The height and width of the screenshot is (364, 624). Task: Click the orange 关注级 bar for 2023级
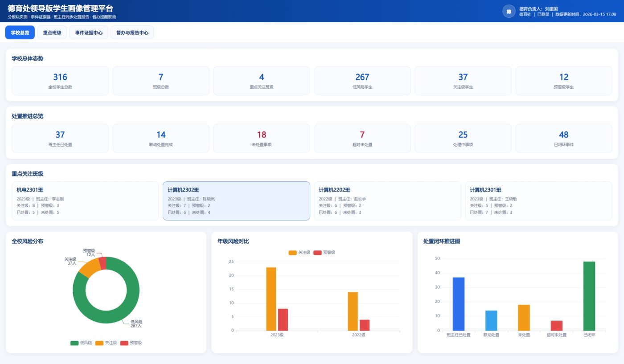click(x=271, y=299)
